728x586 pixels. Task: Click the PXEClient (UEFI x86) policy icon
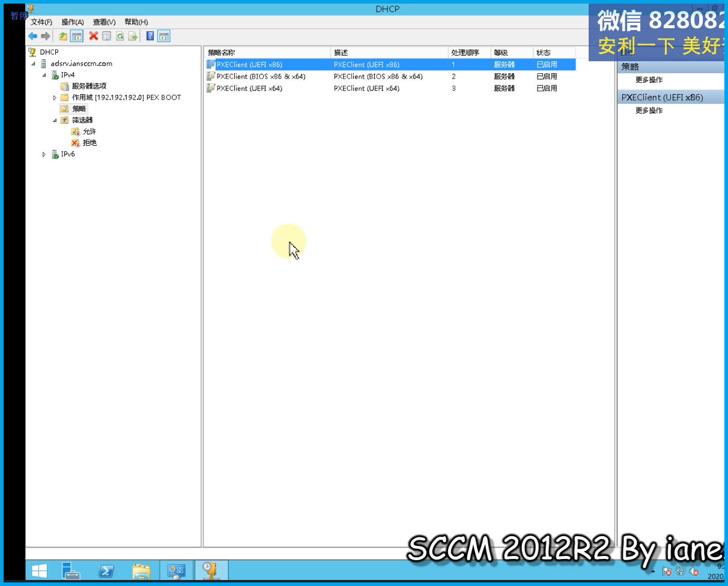click(210, 64)
